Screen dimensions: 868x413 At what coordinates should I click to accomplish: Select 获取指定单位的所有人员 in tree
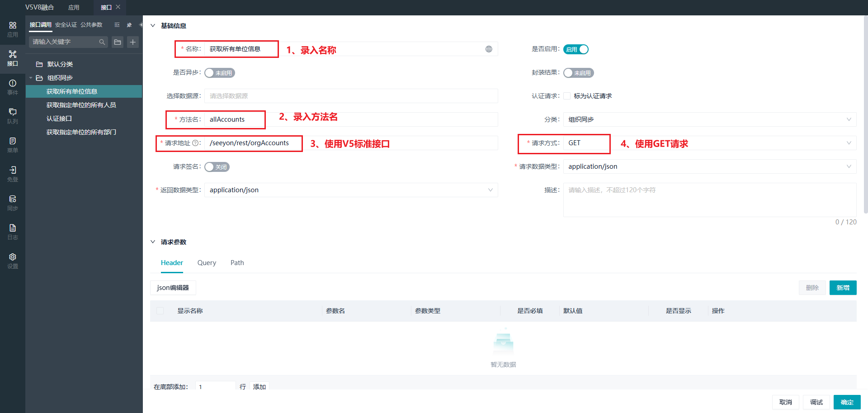[81, 105]
